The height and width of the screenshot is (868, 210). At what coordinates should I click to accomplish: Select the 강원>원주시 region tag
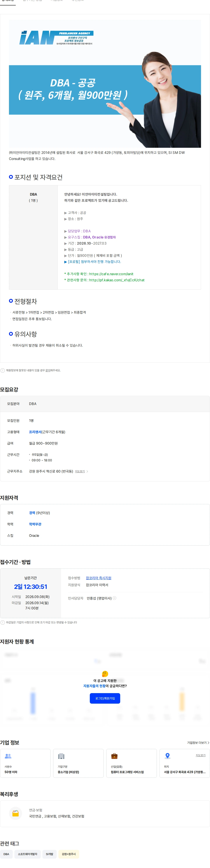[x=69, y=854]
